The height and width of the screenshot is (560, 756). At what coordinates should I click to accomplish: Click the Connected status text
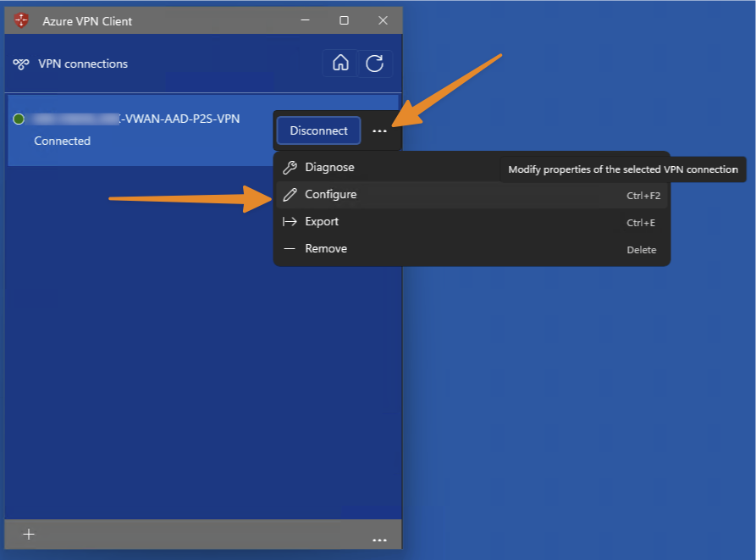tap(62, 141)
